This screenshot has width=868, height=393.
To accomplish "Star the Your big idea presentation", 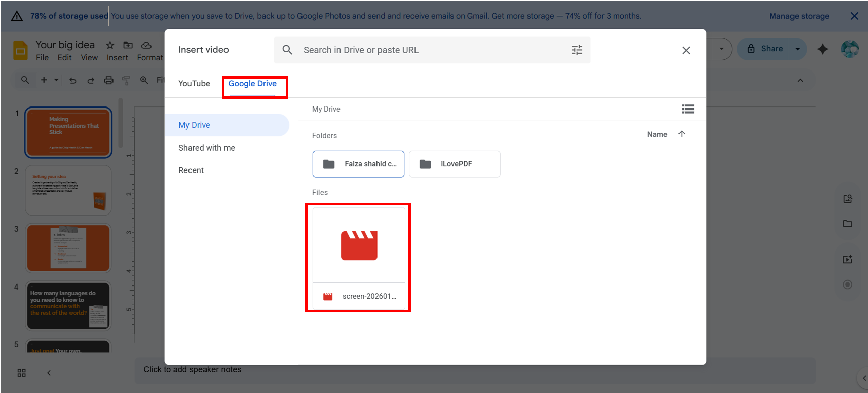I will tap(110, 45).
